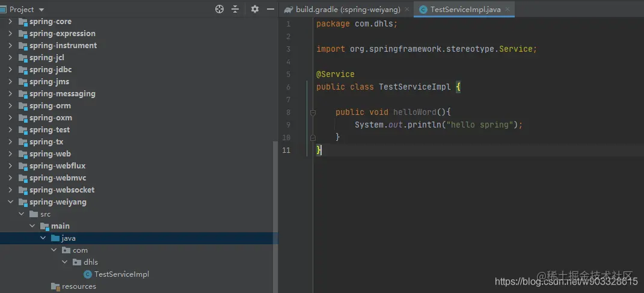Open Project panel settings gear
Image resolution: width=644 pixels, height=293 pixels.
point(254,9)
